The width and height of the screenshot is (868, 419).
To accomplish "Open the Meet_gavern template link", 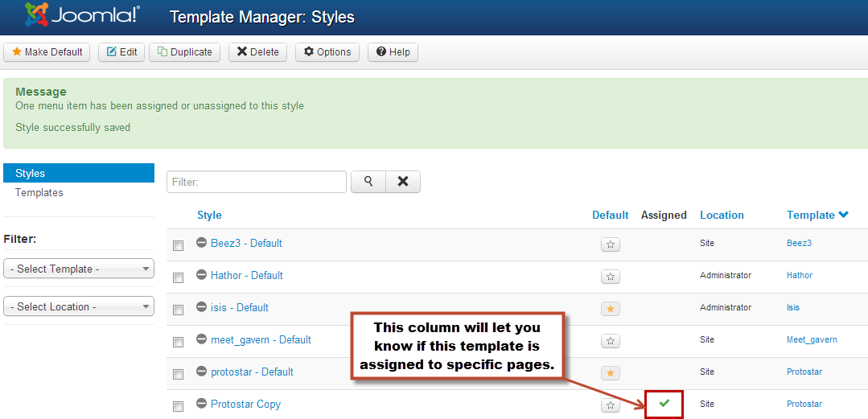I will point(812,339).
